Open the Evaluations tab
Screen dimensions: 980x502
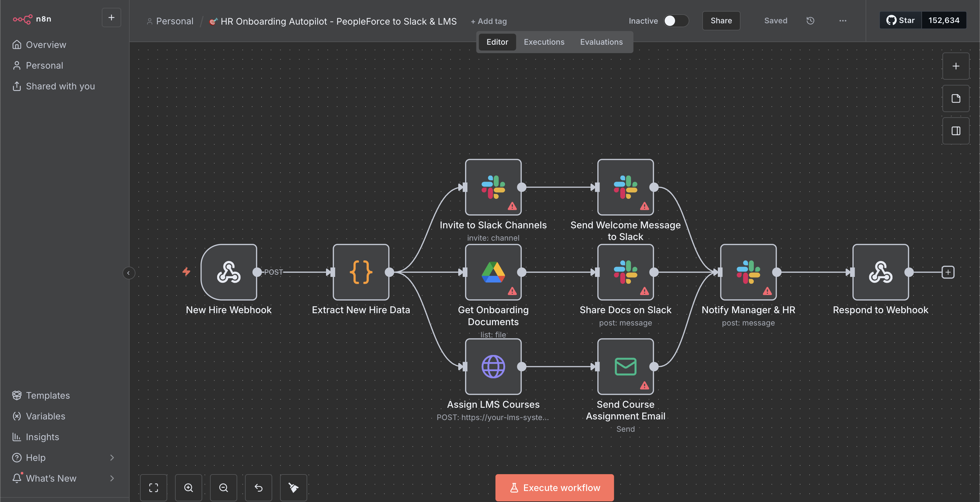point(601,42)
